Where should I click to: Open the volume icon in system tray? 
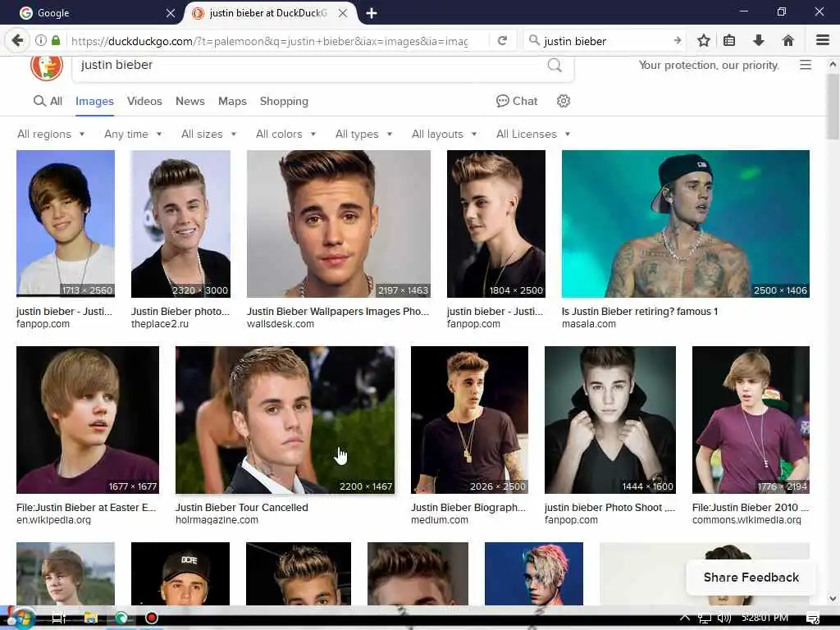click(724, 619)
